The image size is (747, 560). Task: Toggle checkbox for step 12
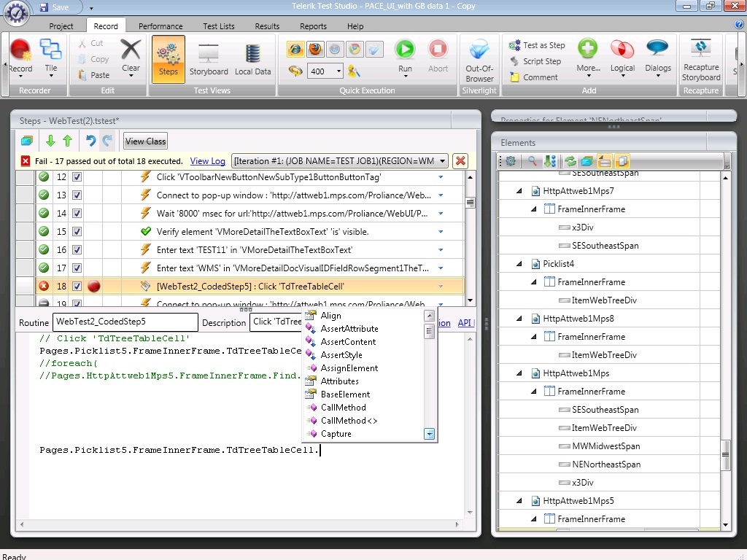coord(77,177)
